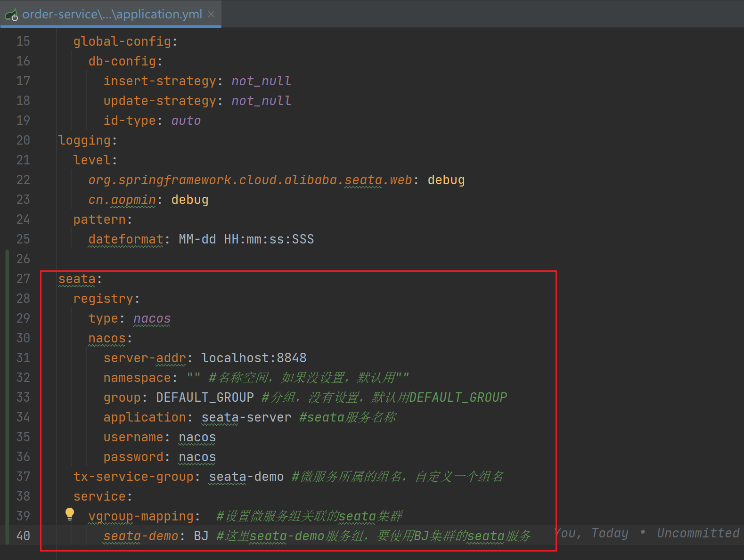Click the 'seata-demo' mapping key on line 40
The width and height of the screenshot is (744, 560).
tap(141, 536)
